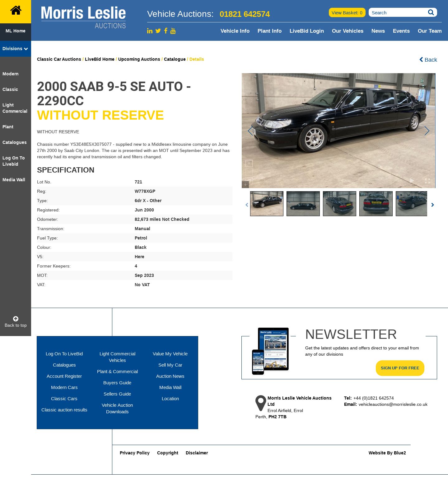
Task: Click SIGN UP FOR FREE button
Action: click(x=400, y=368)
